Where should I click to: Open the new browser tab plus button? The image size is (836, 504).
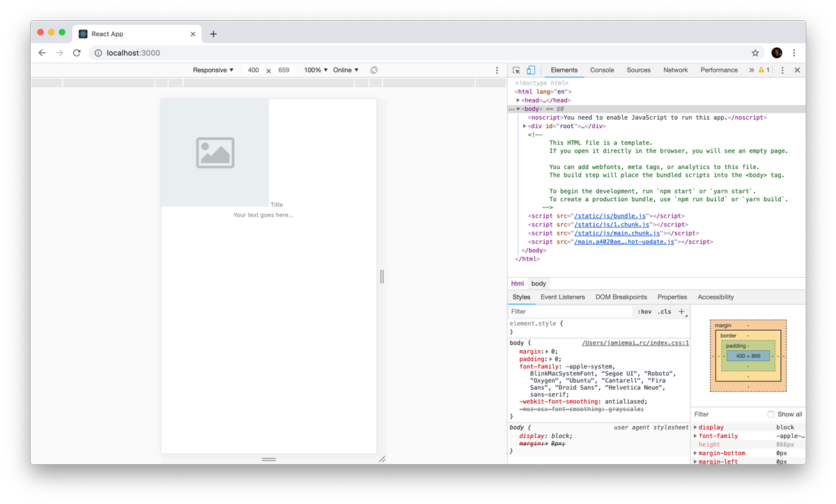(x=213, y=34)
